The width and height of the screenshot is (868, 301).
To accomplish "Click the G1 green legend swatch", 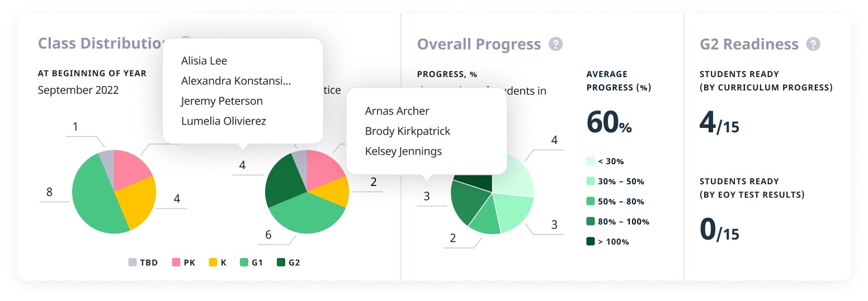I will coord(244,262).
